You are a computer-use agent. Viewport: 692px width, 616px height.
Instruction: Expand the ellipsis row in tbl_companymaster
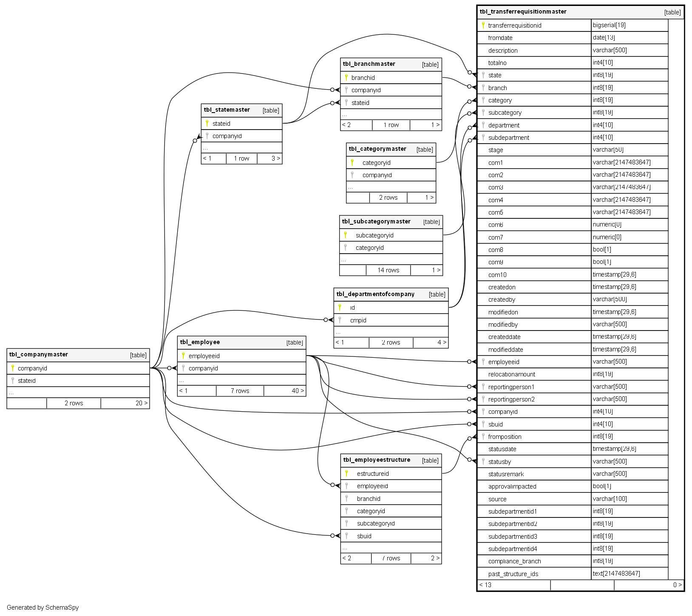point(11,393)
